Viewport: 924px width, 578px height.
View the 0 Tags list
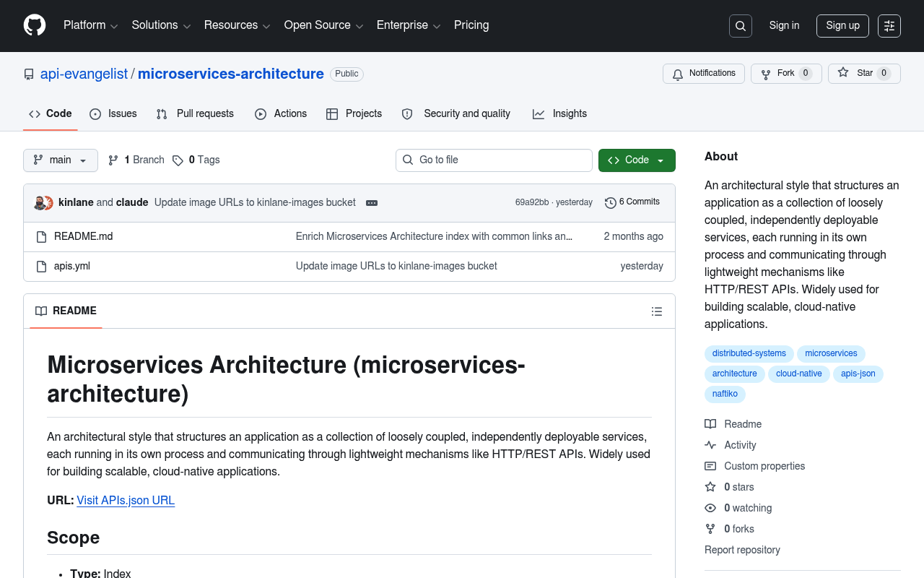(196, 160)
